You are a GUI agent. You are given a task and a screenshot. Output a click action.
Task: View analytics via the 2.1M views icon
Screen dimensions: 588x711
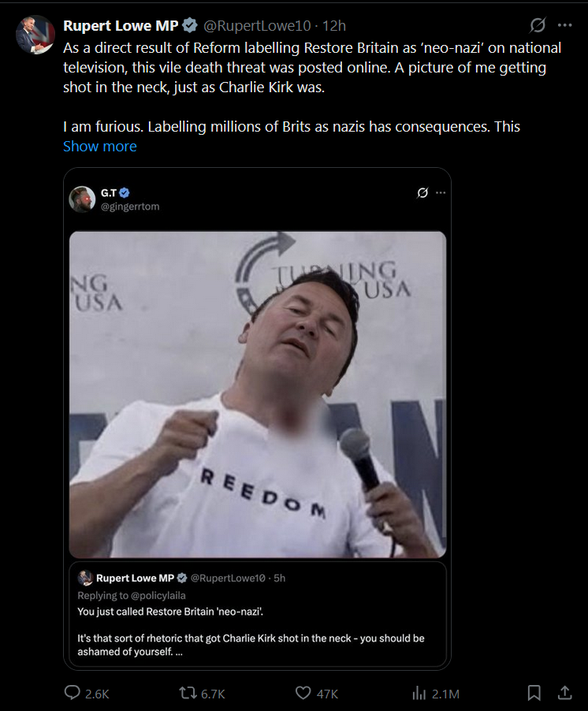click(x=419, y=693)
